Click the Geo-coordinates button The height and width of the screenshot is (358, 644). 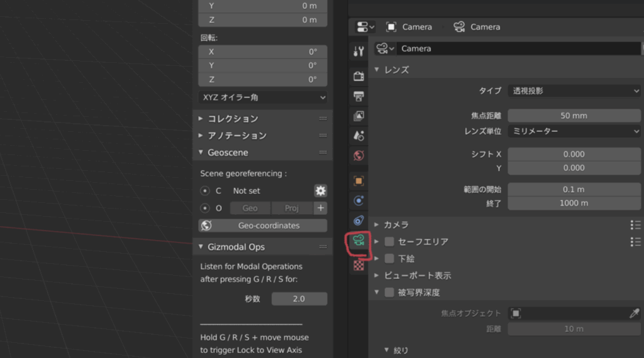(263, 225)
